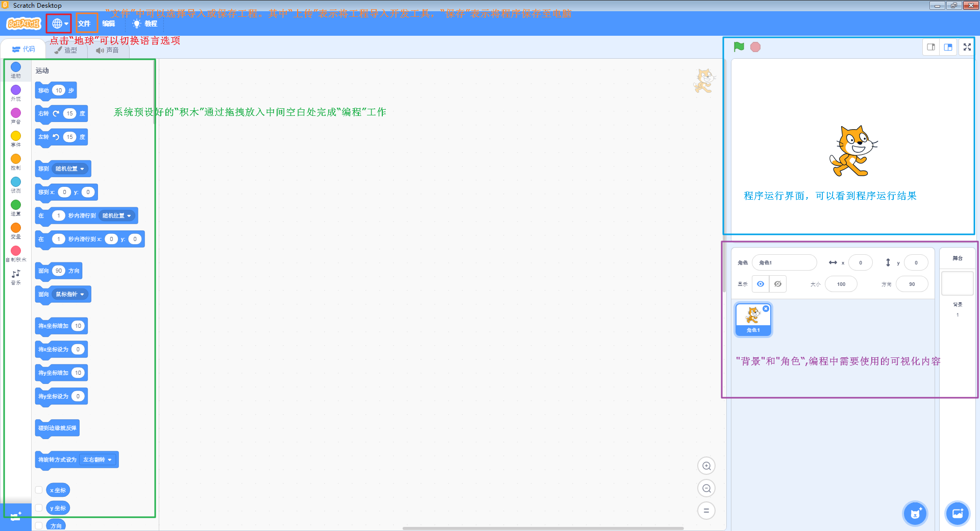Delete sprite 角色1 with the x
The height and width of the screenshot is (531, 980).
tap(766, 308)
